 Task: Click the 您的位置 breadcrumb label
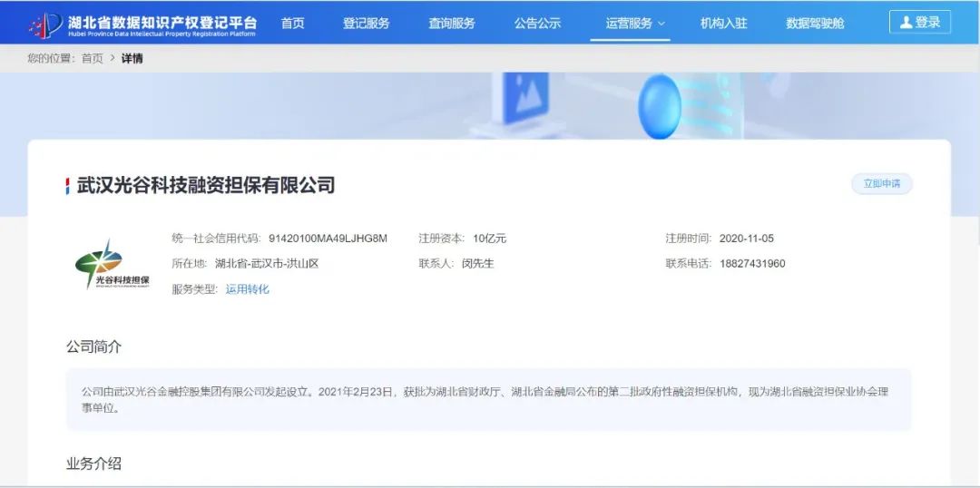click(51, 58)
